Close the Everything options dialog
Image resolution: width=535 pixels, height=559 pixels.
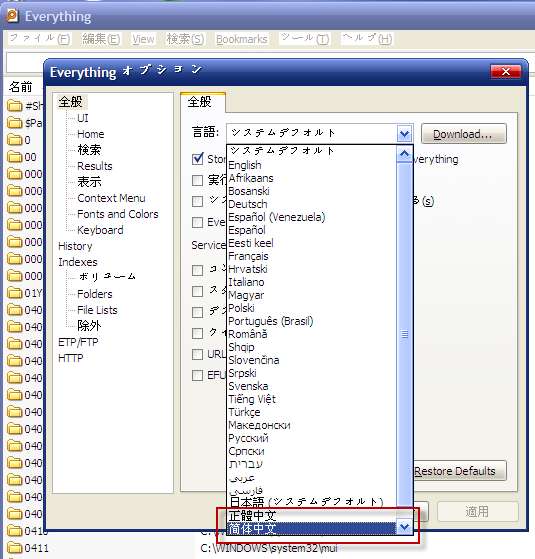click(x=505, y=72)
